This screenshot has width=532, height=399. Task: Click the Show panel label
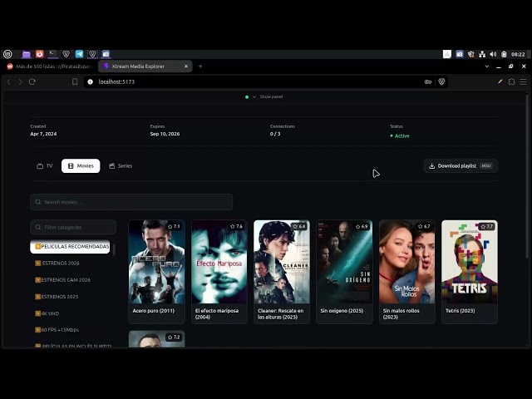[x=271, y=96]
